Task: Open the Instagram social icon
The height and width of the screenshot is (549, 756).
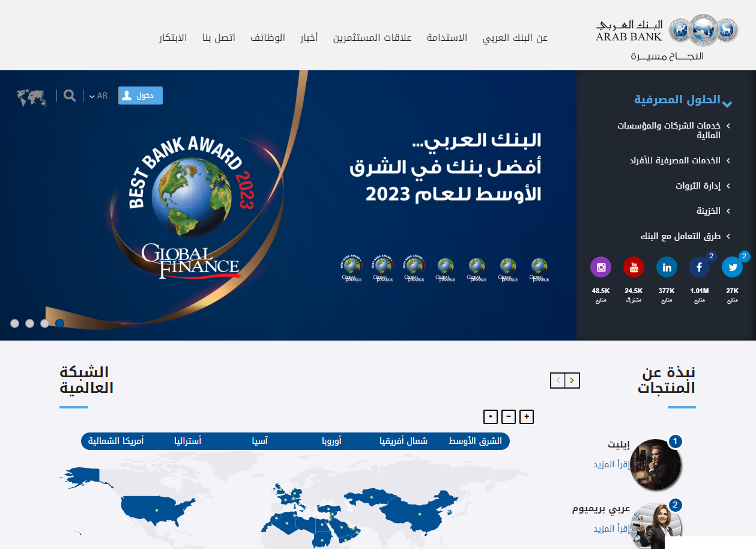Action: pyautogui.click(x=600, y=267)
